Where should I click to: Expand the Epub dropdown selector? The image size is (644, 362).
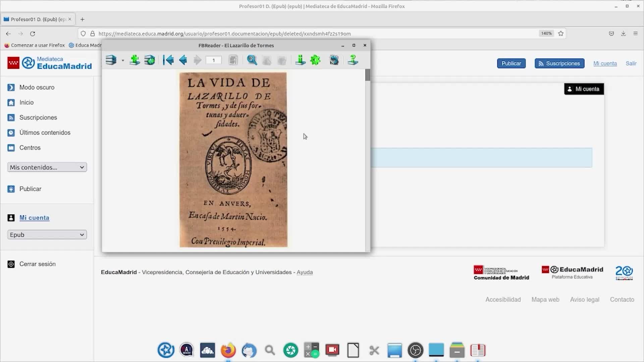[47, 235]
